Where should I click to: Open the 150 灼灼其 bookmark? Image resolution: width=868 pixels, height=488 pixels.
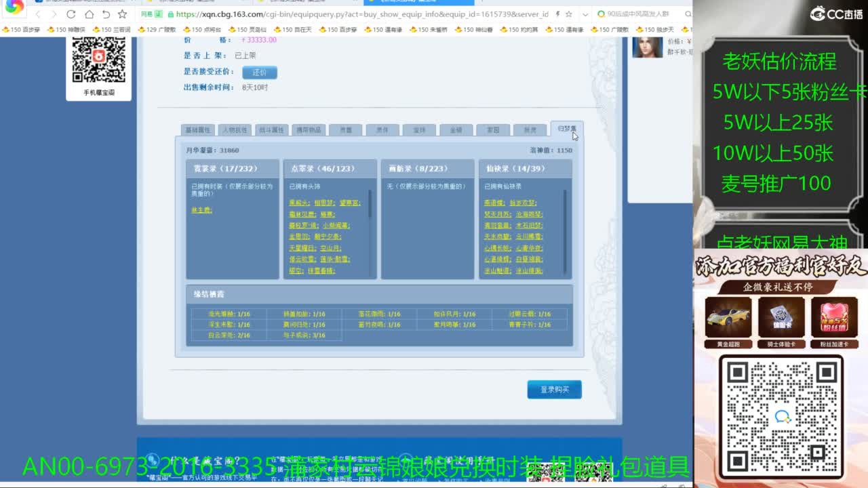point(519,30)
